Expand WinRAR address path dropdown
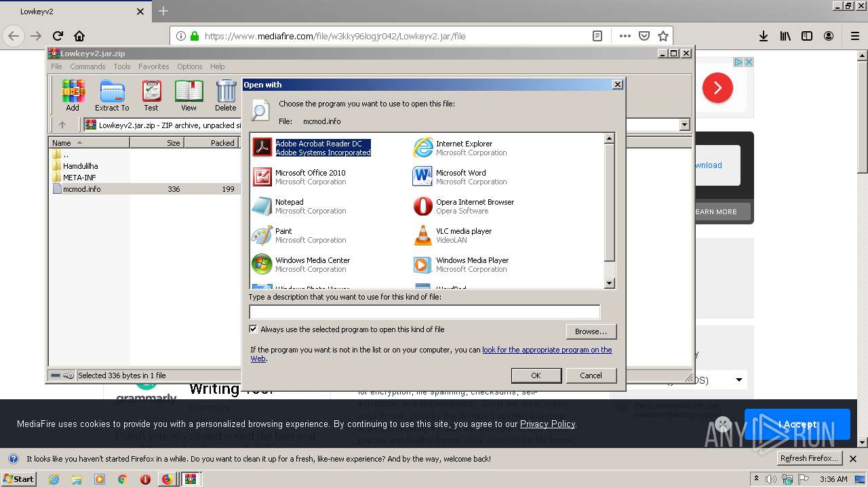The width and height of the screenshot is (868, 488). tap(684, 125)
